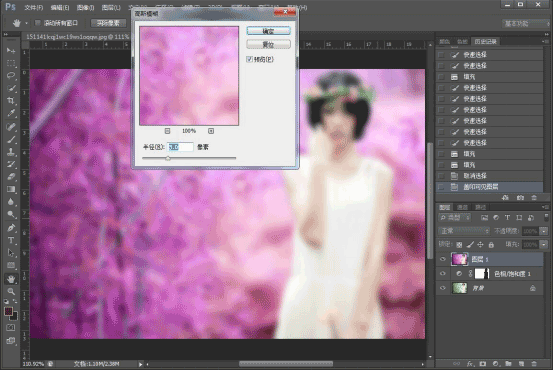Screen dimensions: 553x371
Task: Select the Dodge tool
Action: click(x=11, y=214)
